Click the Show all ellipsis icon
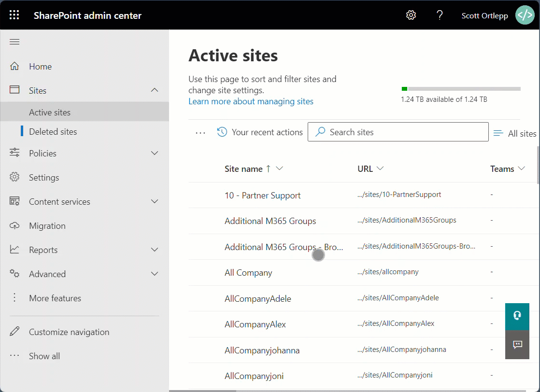The width and height of the screenshot is (540, 392). coord(14,355)
